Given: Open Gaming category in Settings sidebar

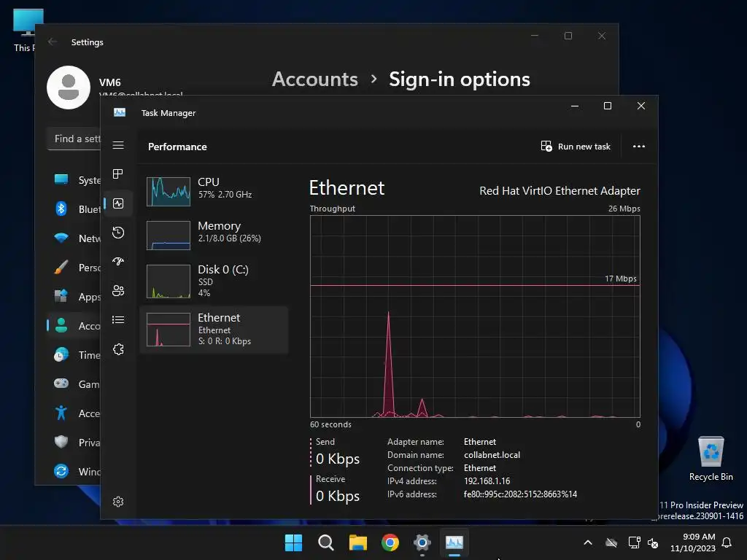Looking at the screenshot, I should pyautogui.click(x=74, y=384).
